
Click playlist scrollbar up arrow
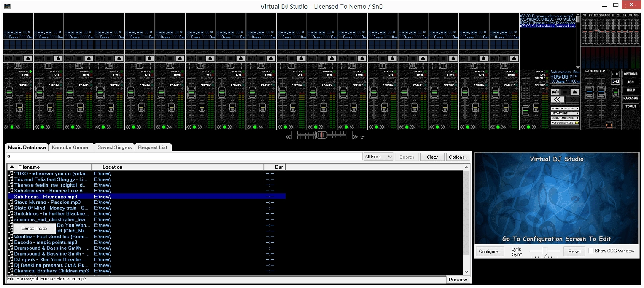(578, 14)
